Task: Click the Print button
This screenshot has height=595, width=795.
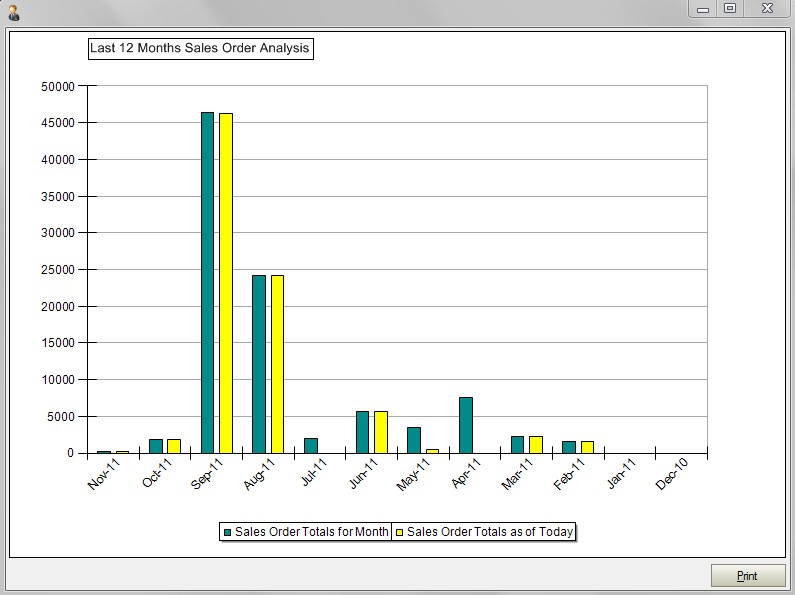Action: coord(747,576)
